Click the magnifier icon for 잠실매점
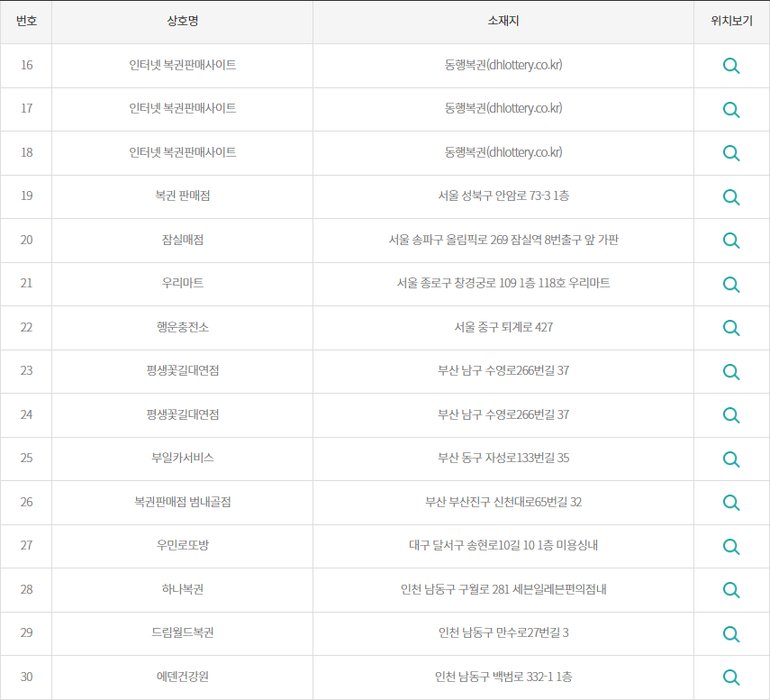The image size is (770, 700). pyautogui.click(x=730, y=240)
